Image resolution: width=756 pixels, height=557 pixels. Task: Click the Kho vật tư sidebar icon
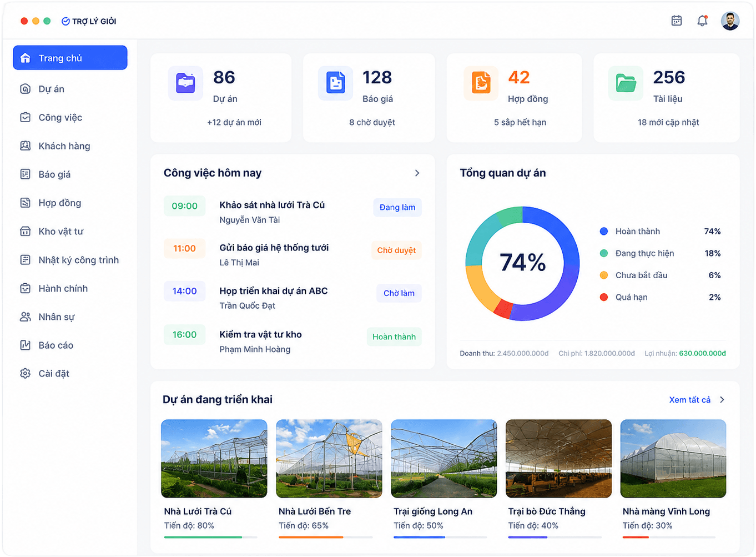coord(26,232)
